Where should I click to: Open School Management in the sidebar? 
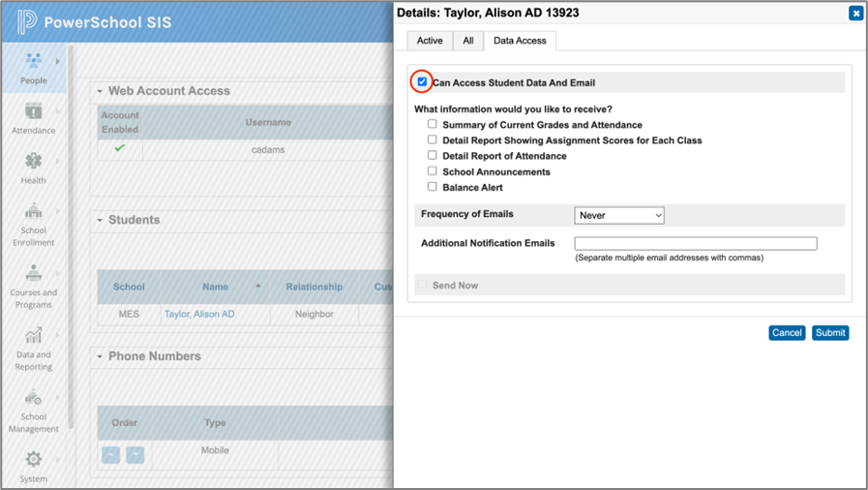[33, 411]
